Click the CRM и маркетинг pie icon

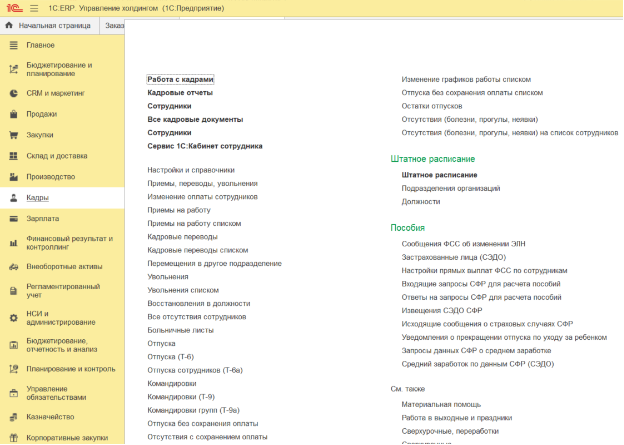pyautogui.click(x=14, y=94)
